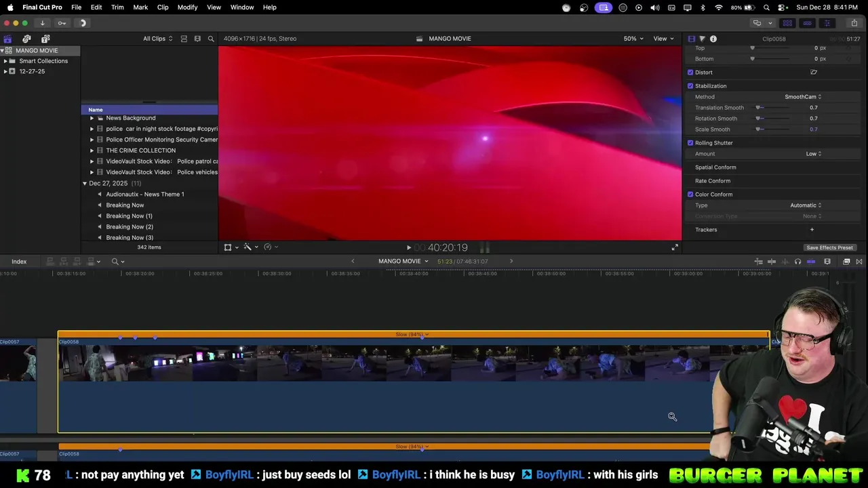868x488 pixels.
Task: Select the Breaking Now (2) clip row
Action: [150, 227]
